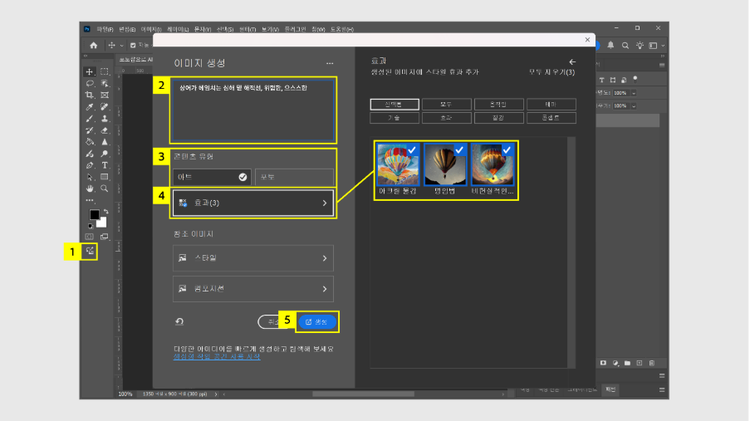The height and width of the screenshot is (421, 750).
Task: Swap foreground and background colors
Action: pos(106,211)
